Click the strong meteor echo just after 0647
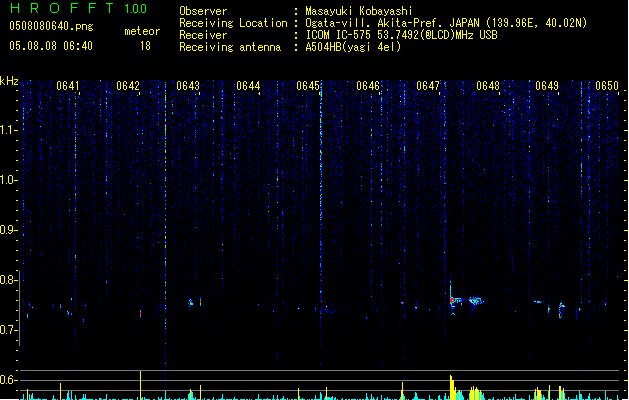This screenshot has width=629, height=400. (454, 301)
